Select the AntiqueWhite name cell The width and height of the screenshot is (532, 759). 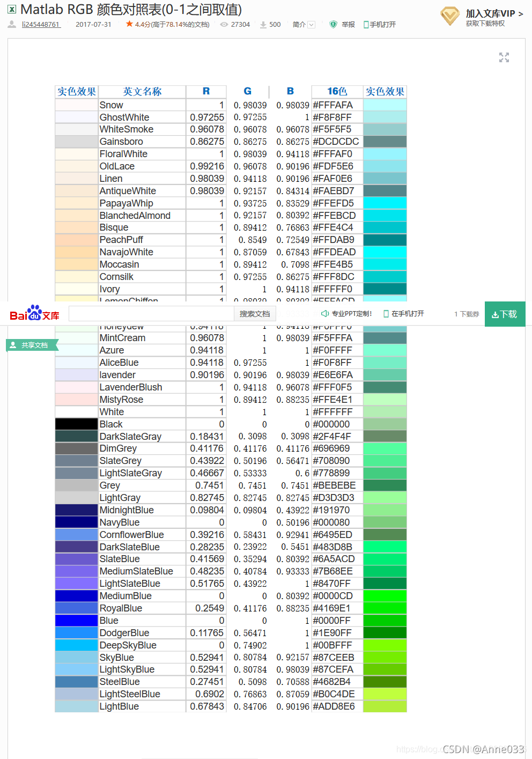[142, 190]
